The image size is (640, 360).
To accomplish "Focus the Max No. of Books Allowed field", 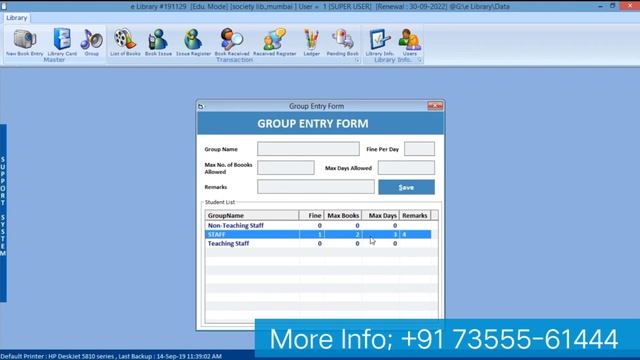I will pyautogui.click(x=286, y=168).
